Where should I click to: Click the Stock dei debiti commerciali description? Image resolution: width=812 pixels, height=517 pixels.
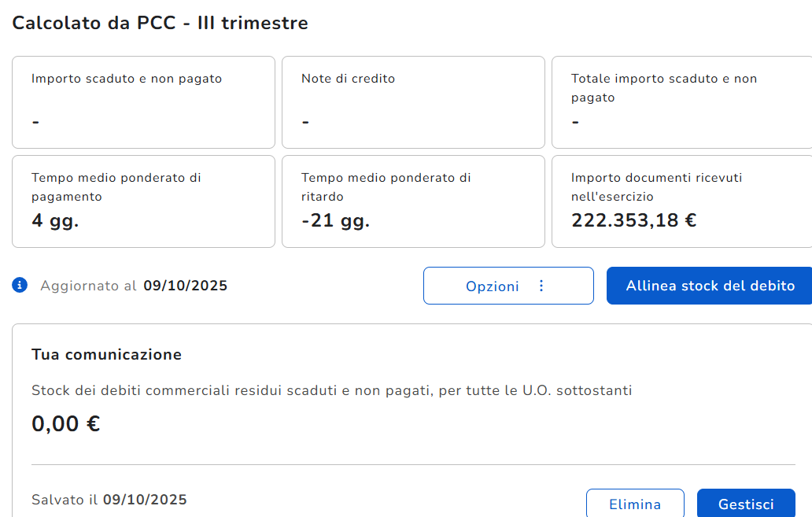[x=331, y=390]
